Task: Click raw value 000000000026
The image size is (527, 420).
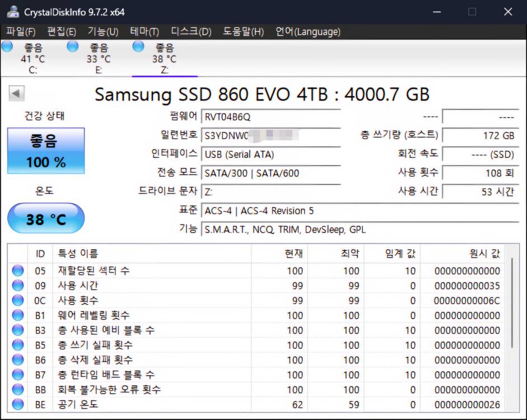Action: point(467,404)
